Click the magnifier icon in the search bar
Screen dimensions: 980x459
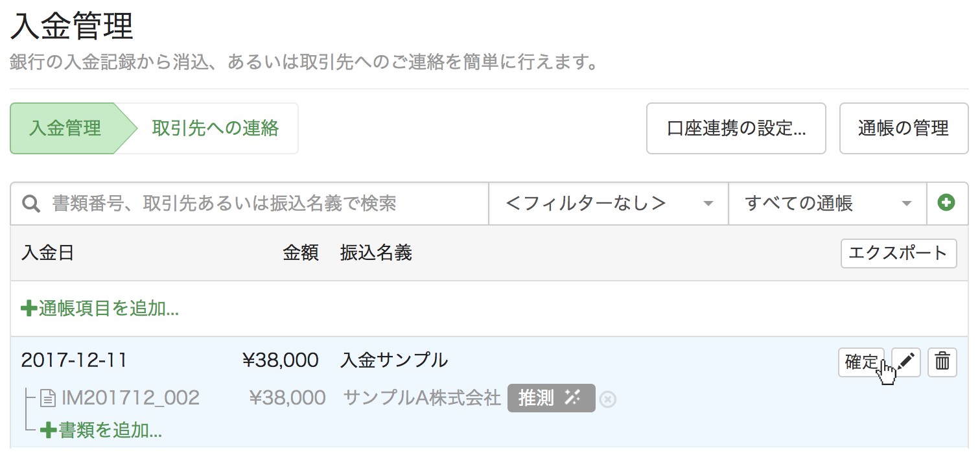click(x=30, y=204)
